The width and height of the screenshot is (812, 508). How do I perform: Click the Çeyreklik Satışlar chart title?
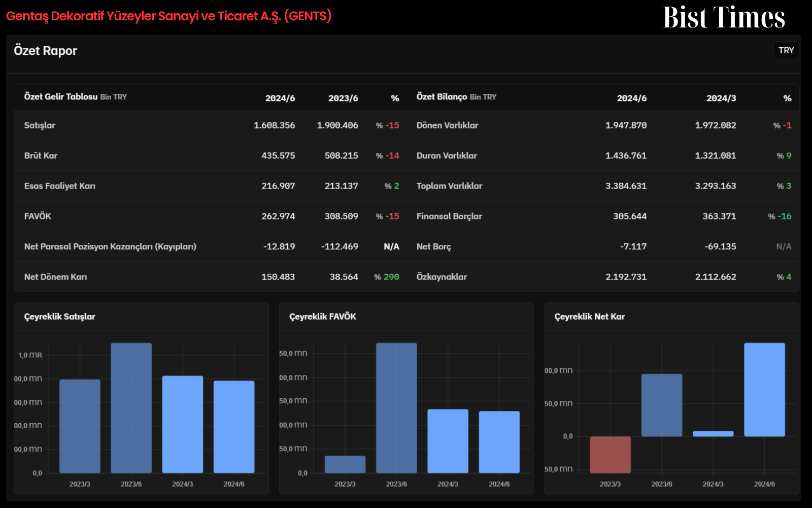point(60,316)
